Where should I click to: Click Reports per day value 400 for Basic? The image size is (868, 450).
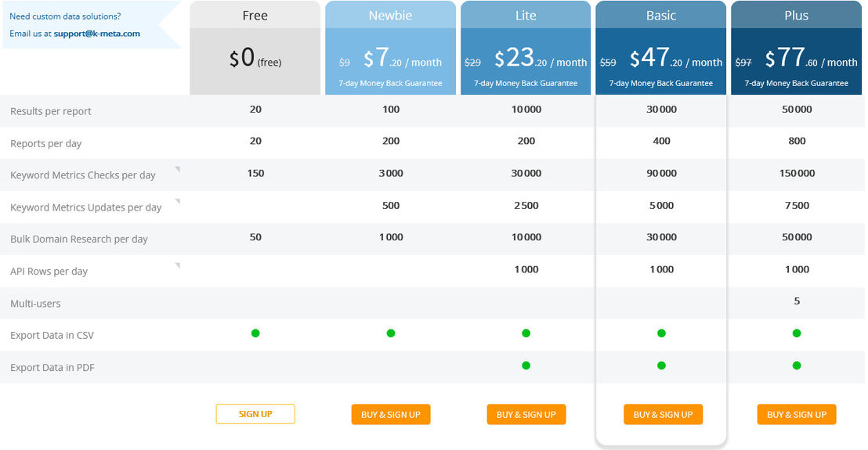pos(661,141)
